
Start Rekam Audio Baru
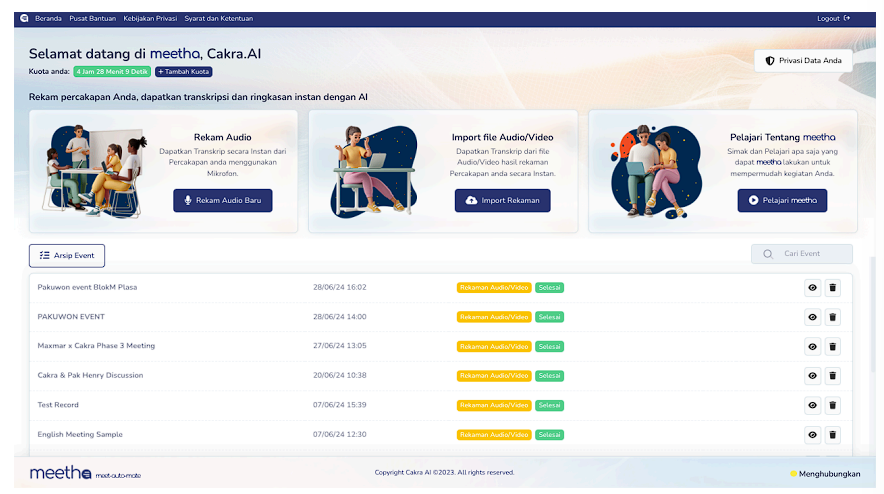coord(223,200)
